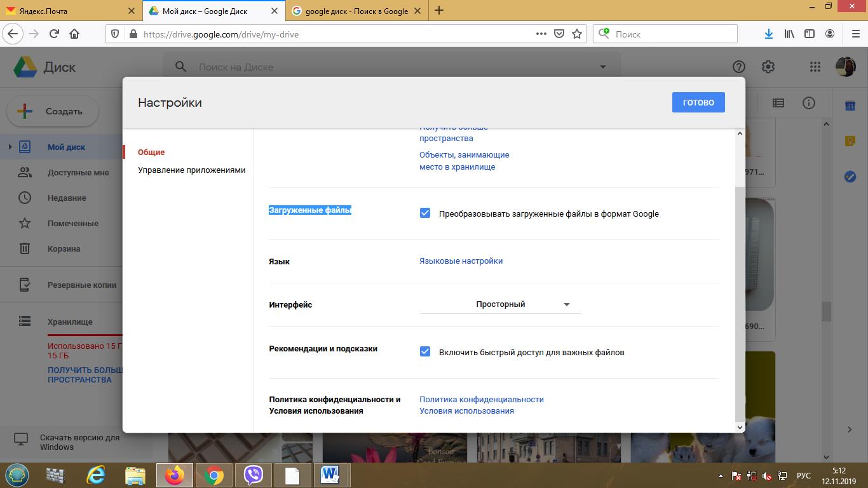868x488 pixels.
Task: Click the Готово button
Action: (x=698, y=102)
